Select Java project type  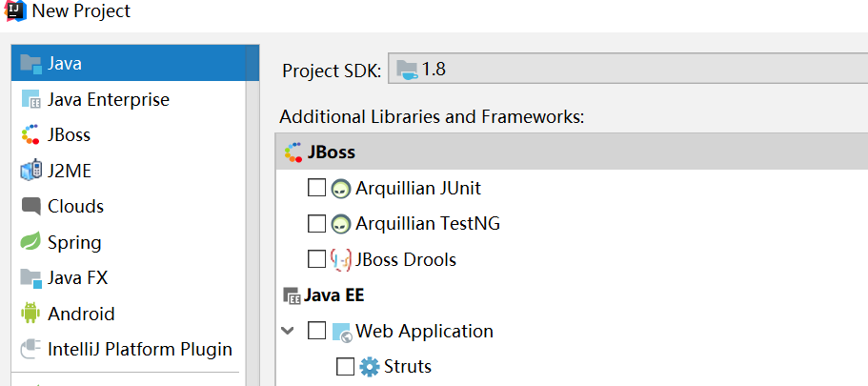[129, 63]
